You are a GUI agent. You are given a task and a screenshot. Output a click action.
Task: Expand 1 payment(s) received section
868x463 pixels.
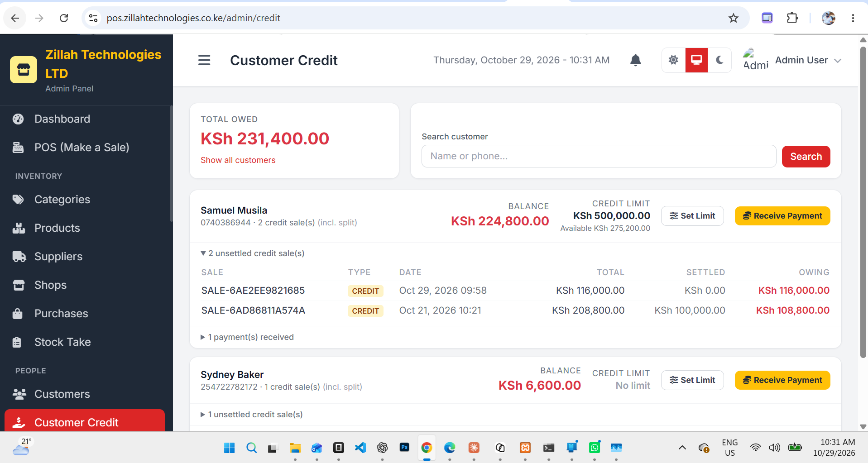tap(247, 337)
